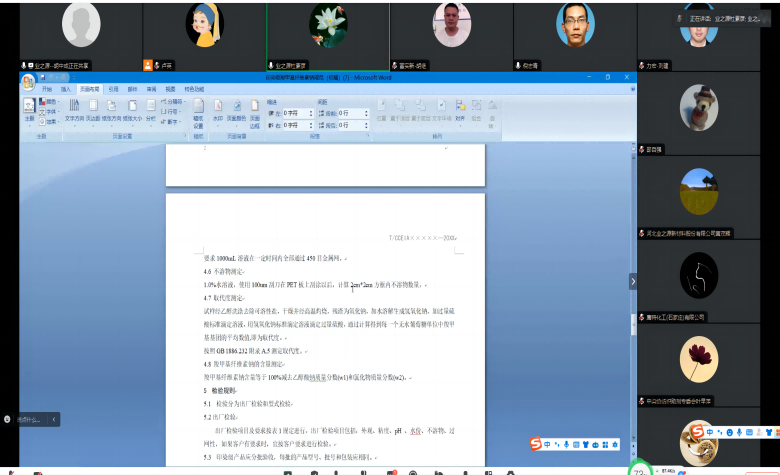
Task: Expand the 段落 paragraph dialog launcher
Action: (x=368, y=136)
